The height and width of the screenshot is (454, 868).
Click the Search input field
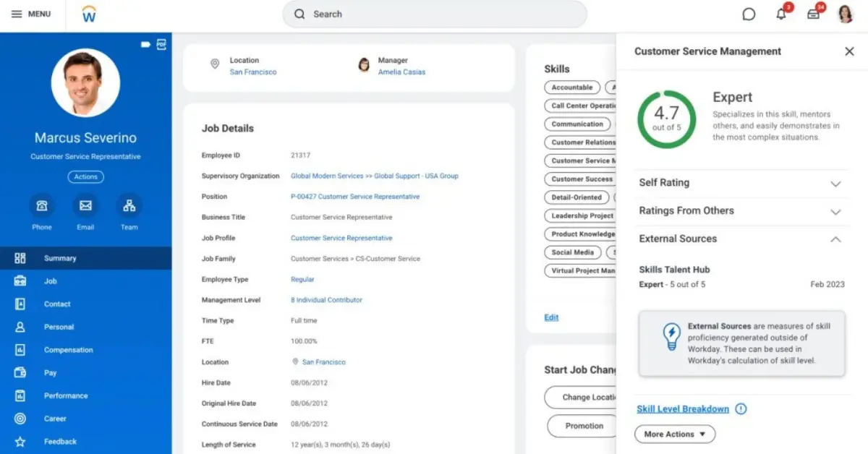434,14
